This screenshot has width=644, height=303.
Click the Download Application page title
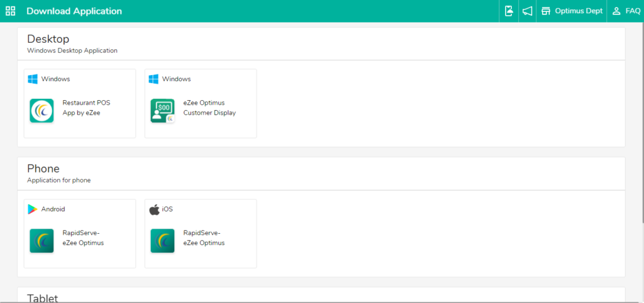[74, 11]
